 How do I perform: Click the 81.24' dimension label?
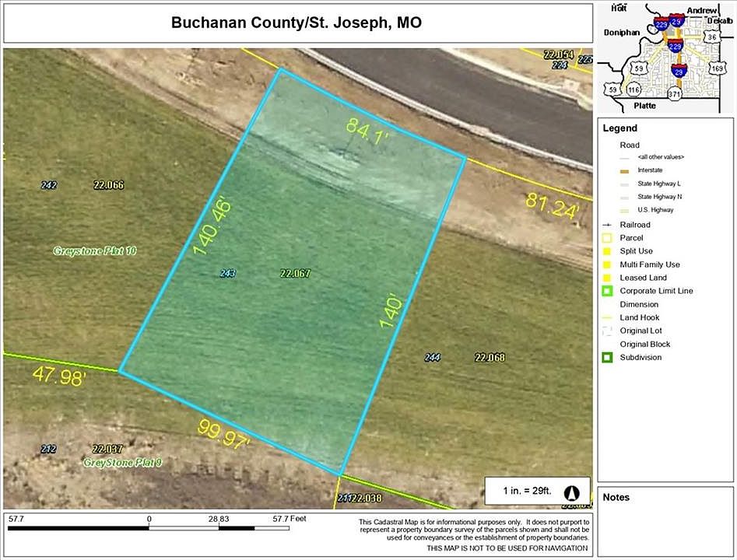(x=553, y=206)
